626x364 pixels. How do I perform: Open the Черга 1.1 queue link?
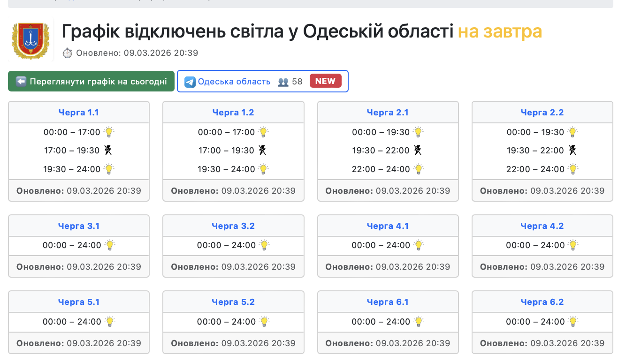point(79,113)
